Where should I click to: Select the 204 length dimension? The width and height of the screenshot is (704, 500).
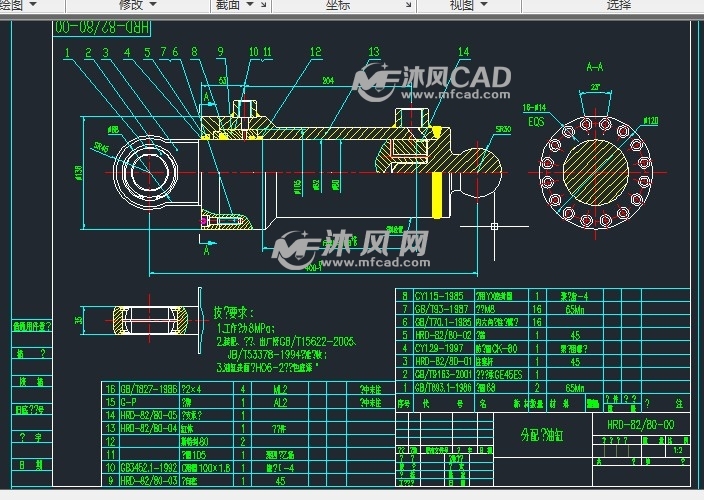(328, 81)
